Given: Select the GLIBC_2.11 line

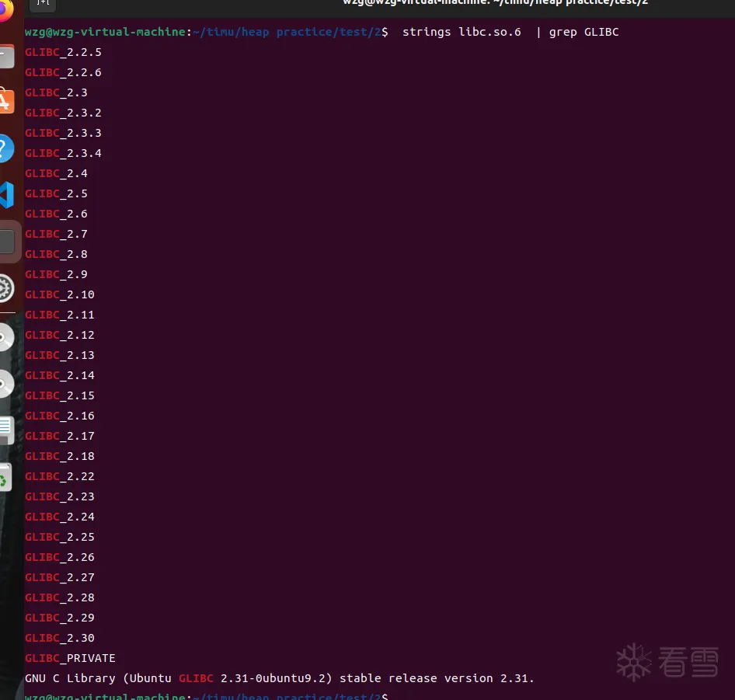Looking at the screenshot, I should pos(60,315).
